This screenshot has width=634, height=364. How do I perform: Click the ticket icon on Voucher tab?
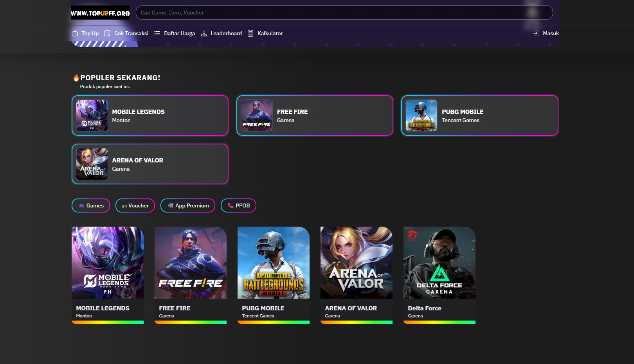point(124,206)
